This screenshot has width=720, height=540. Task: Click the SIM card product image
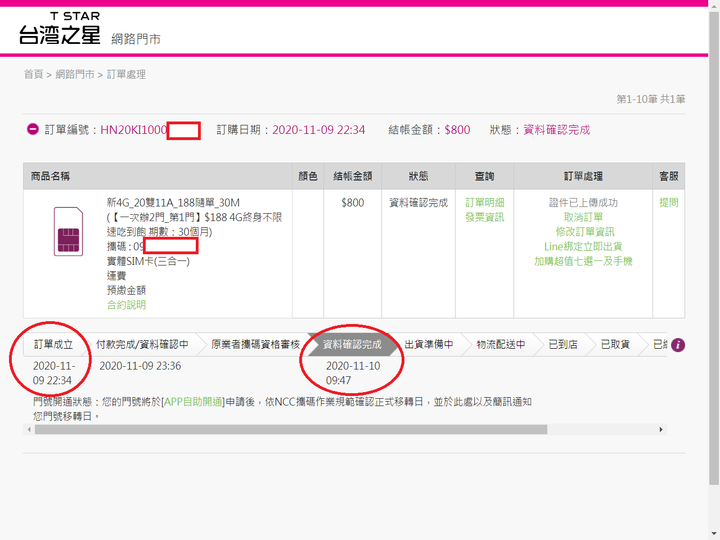click(68, 231)
